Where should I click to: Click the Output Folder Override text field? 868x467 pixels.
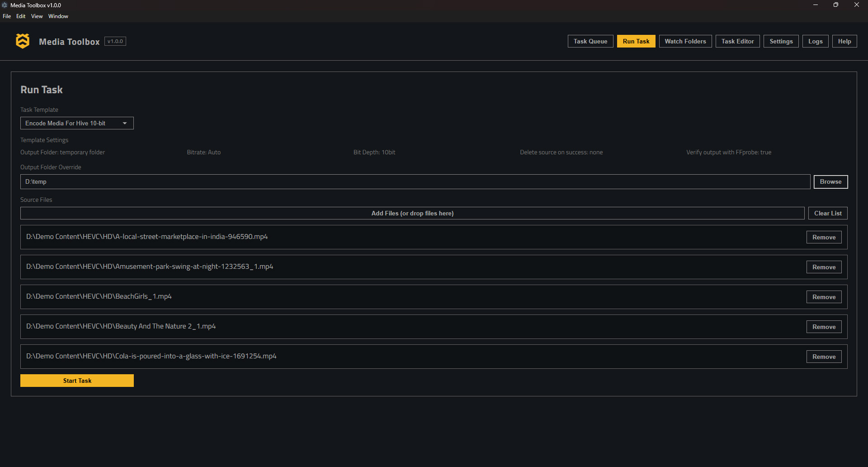pyautogui.click(x=407, y=181)
